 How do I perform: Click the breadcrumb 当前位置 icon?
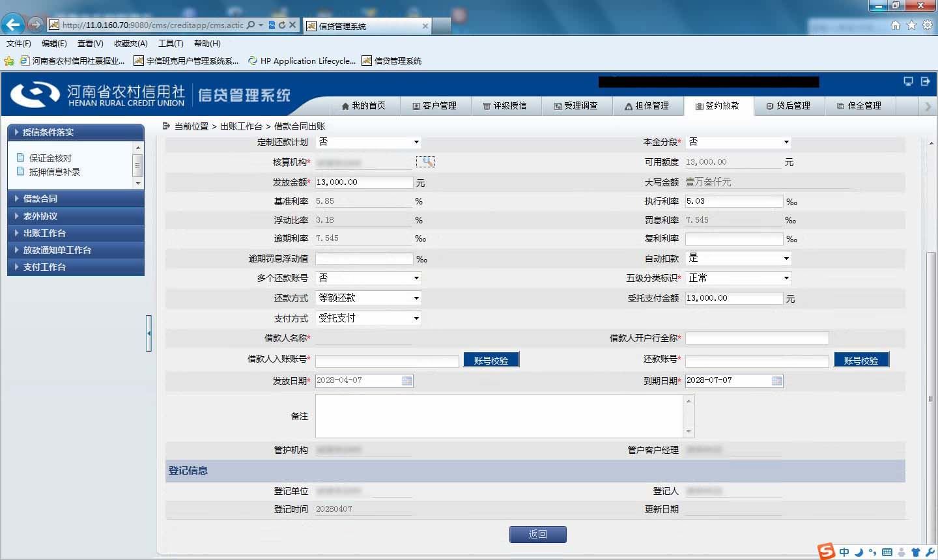pos(166,126)
